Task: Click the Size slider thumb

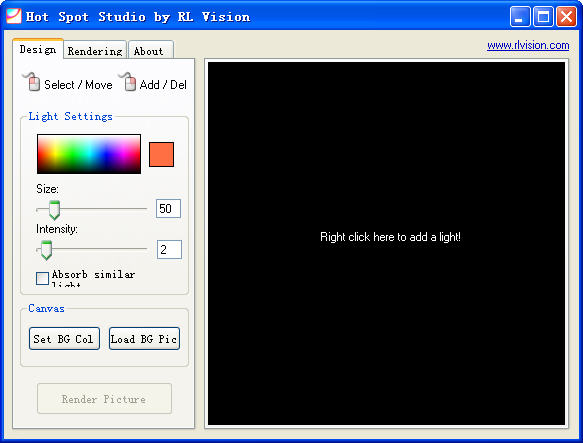Action: click(x=54, y=210)
